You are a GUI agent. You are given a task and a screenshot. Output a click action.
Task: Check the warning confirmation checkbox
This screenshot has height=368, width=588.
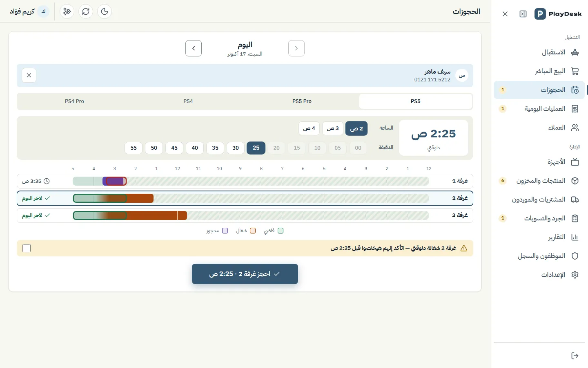(x=27, y=248)
